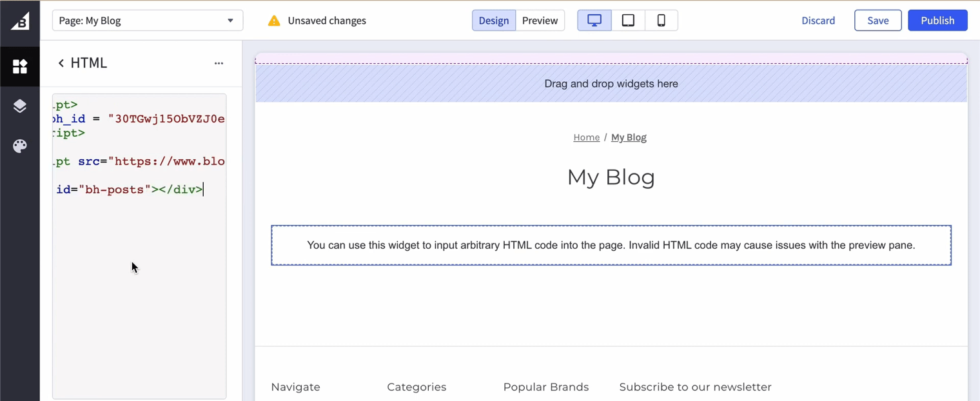
Task: Switch to tablet viewport
Action: click(x=627, y=20)
